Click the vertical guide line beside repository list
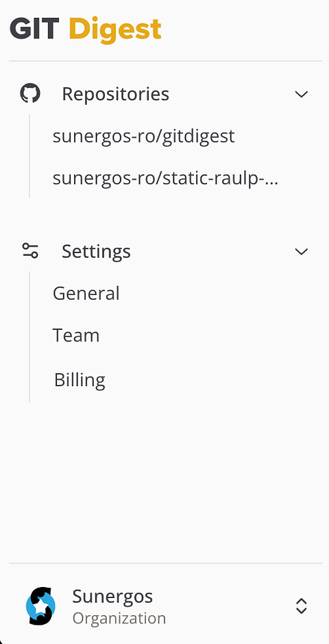The width and height of the screenshot is (329, 644). [x=29, y=156]
